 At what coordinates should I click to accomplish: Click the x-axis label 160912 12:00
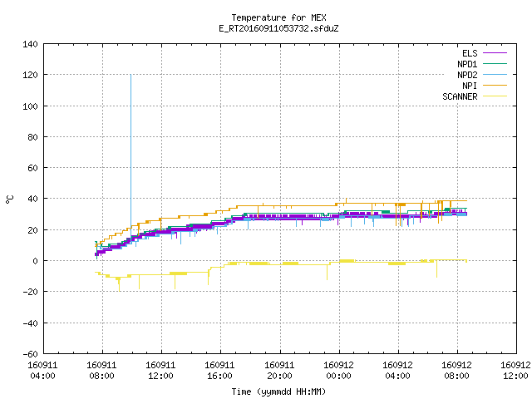[x=515, y=371]
